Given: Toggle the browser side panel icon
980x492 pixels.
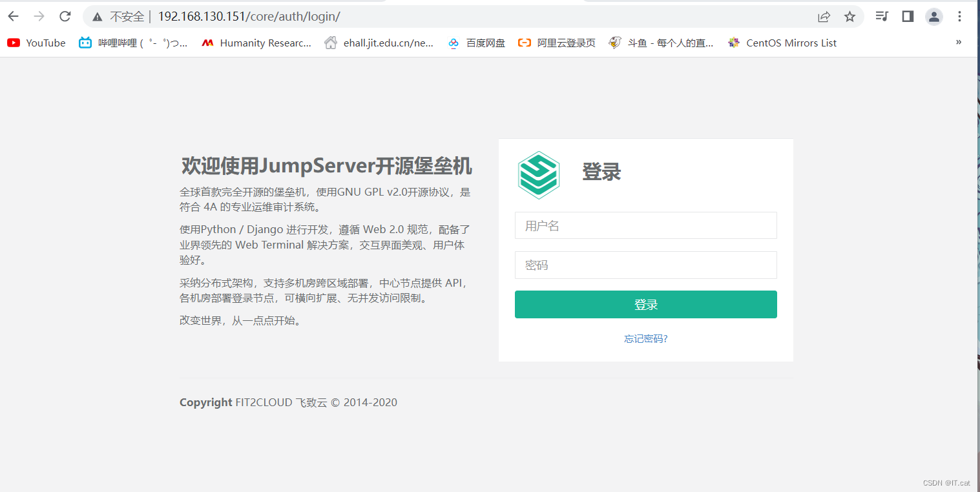Looking at the screenshot, I should [908, 16].
